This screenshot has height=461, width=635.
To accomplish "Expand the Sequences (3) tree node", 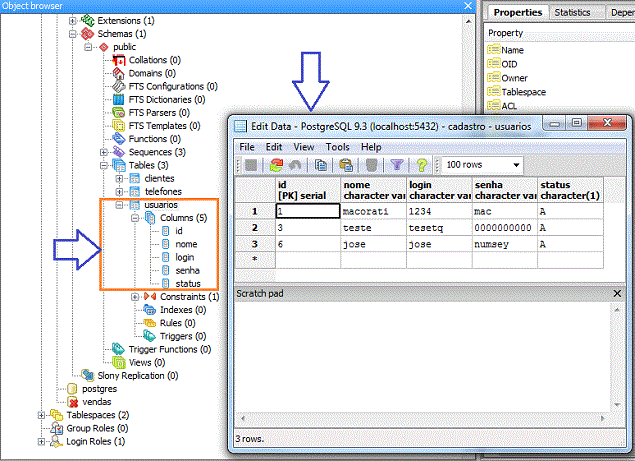I will point(105,153).
